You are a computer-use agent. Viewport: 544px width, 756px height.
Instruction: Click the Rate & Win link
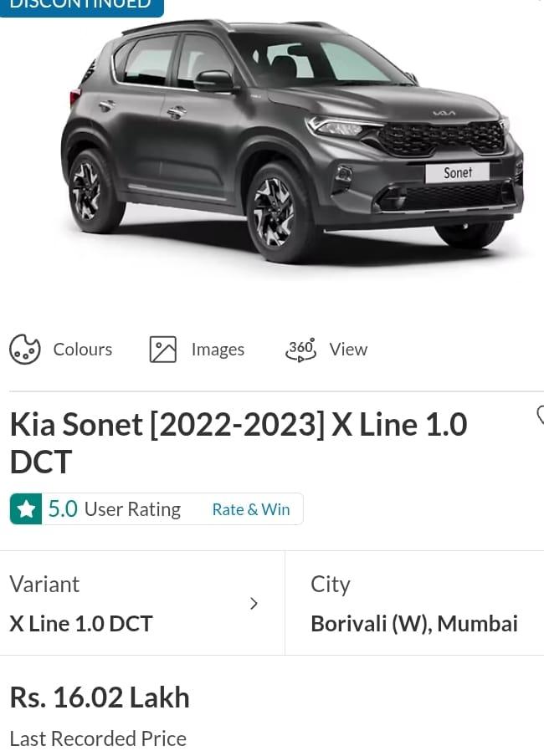point(251,509)
